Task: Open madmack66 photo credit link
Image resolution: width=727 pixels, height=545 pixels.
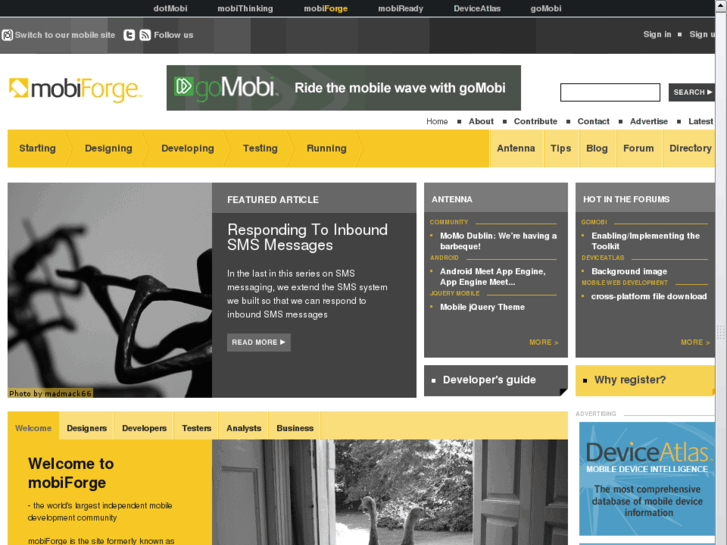Action: [68, 393]
